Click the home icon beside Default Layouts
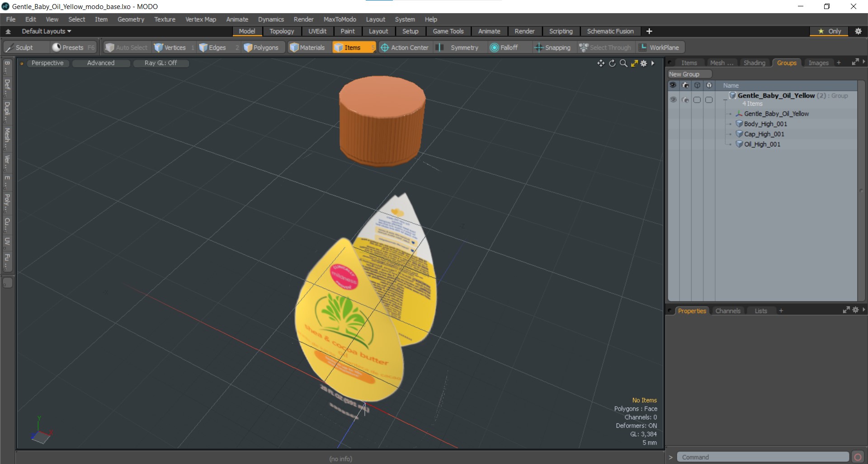 coord(8,31)
